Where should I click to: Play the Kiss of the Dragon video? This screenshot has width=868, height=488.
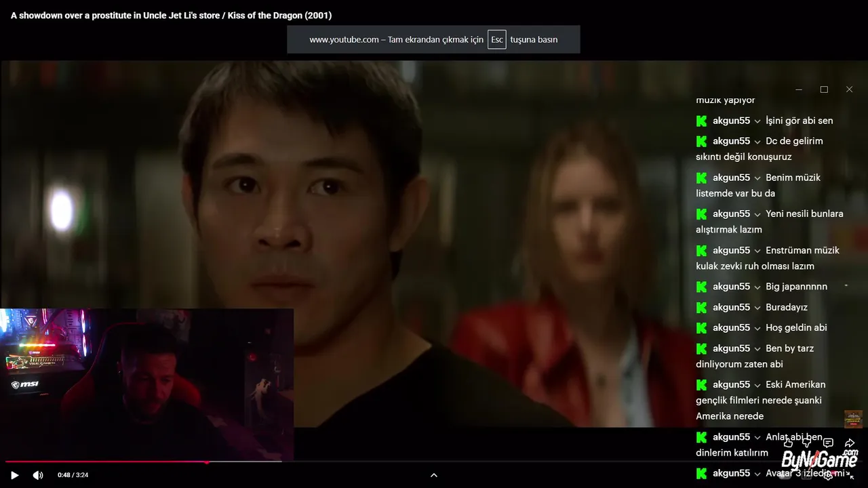coord(14,475)
